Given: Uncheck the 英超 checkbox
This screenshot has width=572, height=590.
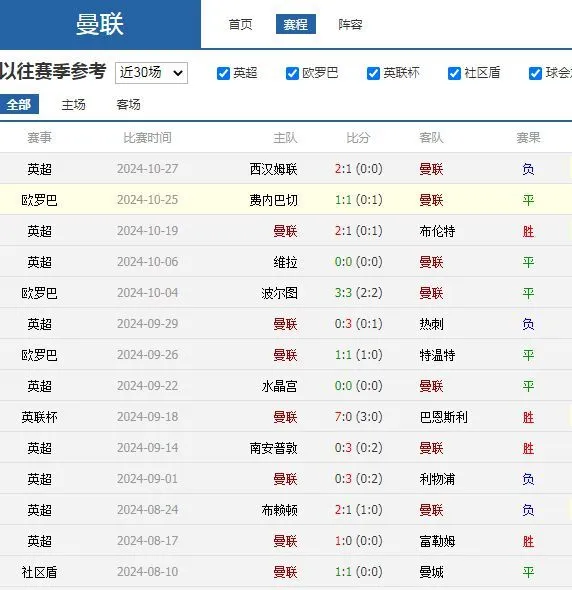Looking at the screenshot, I should click(x=223, y=73).
